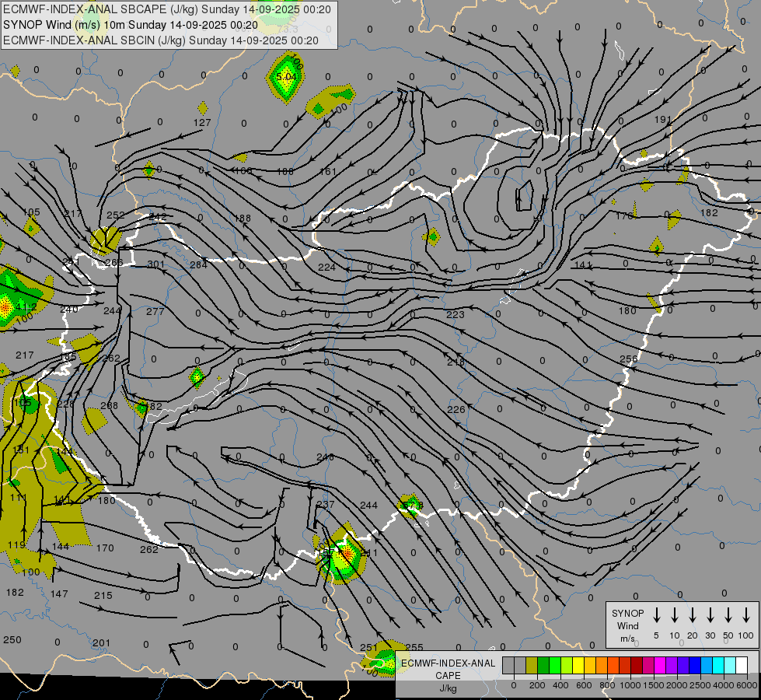Click the 'J/kg' unit label in colorbar
Image resolution: width=761 pixels, height=700 pixels.
point(448,688)
